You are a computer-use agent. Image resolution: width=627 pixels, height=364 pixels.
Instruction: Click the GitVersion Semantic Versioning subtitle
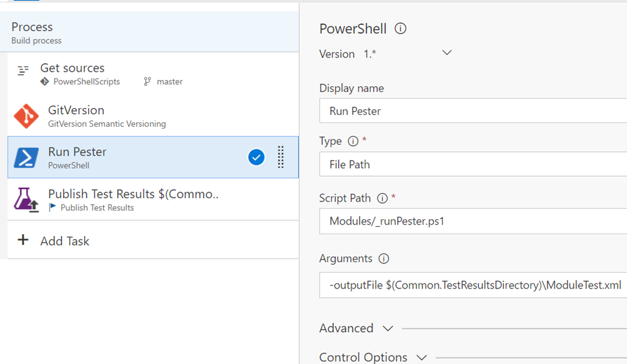107,124
